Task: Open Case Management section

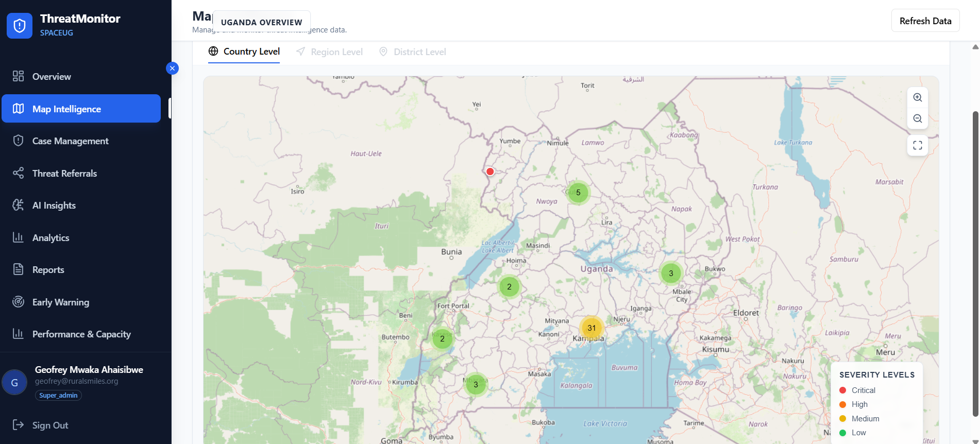Action: 70,141
